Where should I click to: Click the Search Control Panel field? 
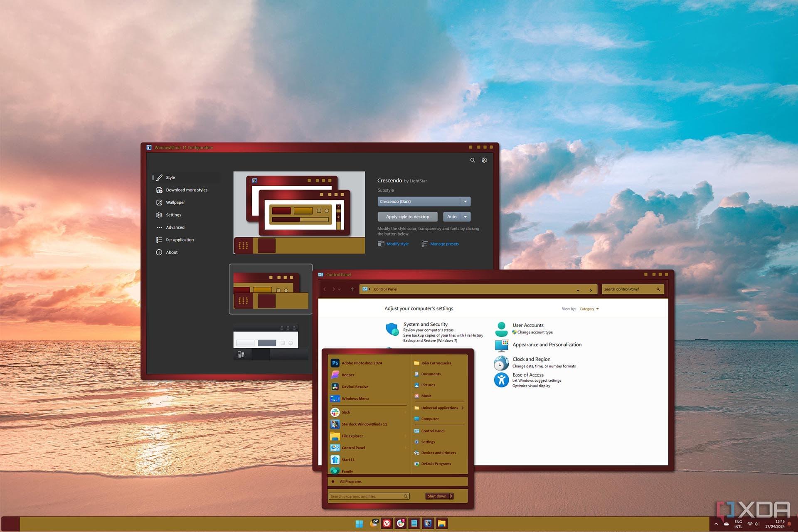[x=633, y=289]
